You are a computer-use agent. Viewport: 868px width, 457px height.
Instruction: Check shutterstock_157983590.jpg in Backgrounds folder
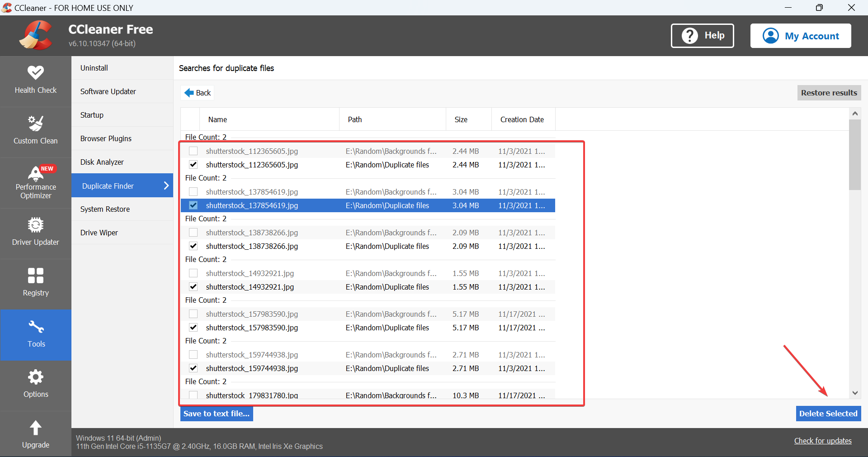coord(193,314)
